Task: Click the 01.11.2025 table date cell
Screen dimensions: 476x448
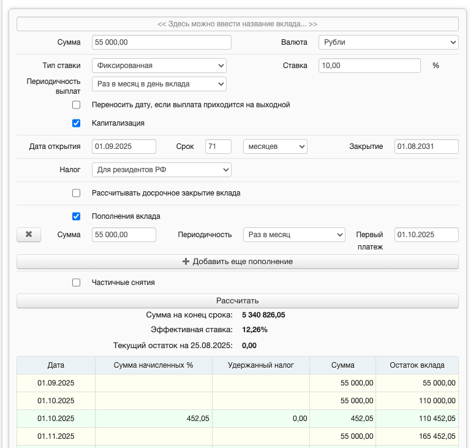Action: [56, 436]
